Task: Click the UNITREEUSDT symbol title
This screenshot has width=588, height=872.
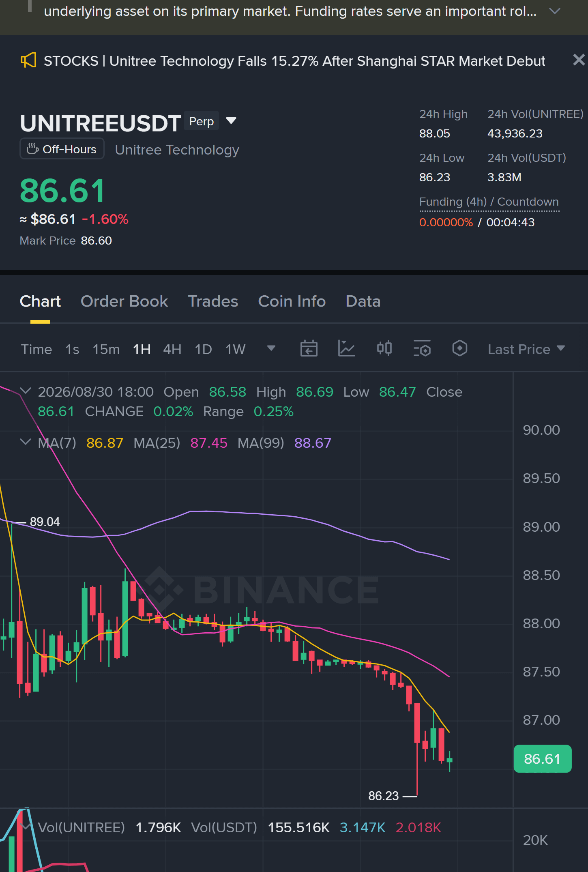Action: pos(101,123)
